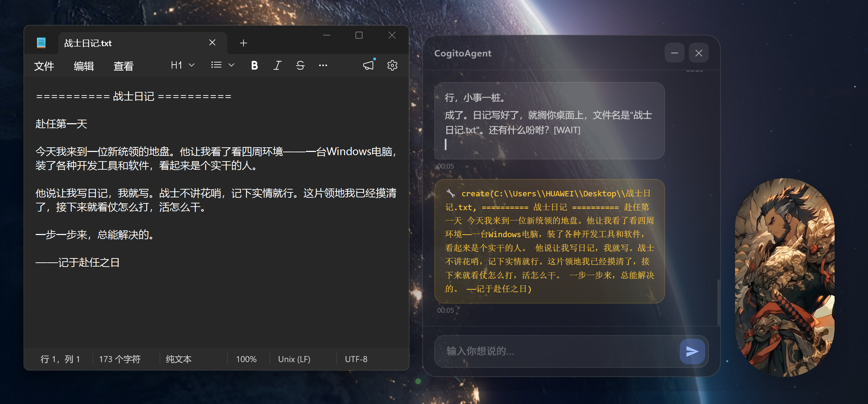Open Notepad settings gear
Image resolution: width=868 pixels, height=404 pixels.
click(392, 65)
